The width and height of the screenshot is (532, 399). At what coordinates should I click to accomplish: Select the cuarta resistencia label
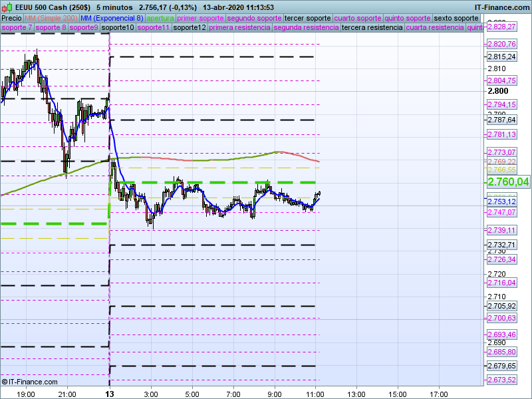(x=436, y=28)
